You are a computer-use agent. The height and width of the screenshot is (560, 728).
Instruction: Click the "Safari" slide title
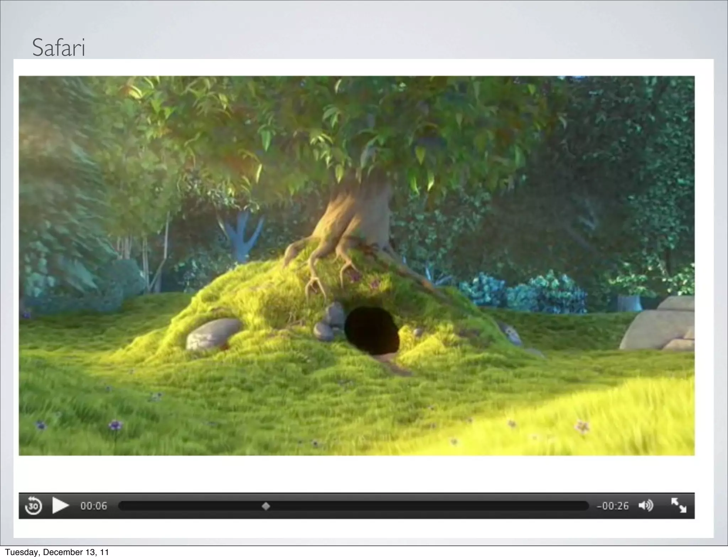[59, 48]
